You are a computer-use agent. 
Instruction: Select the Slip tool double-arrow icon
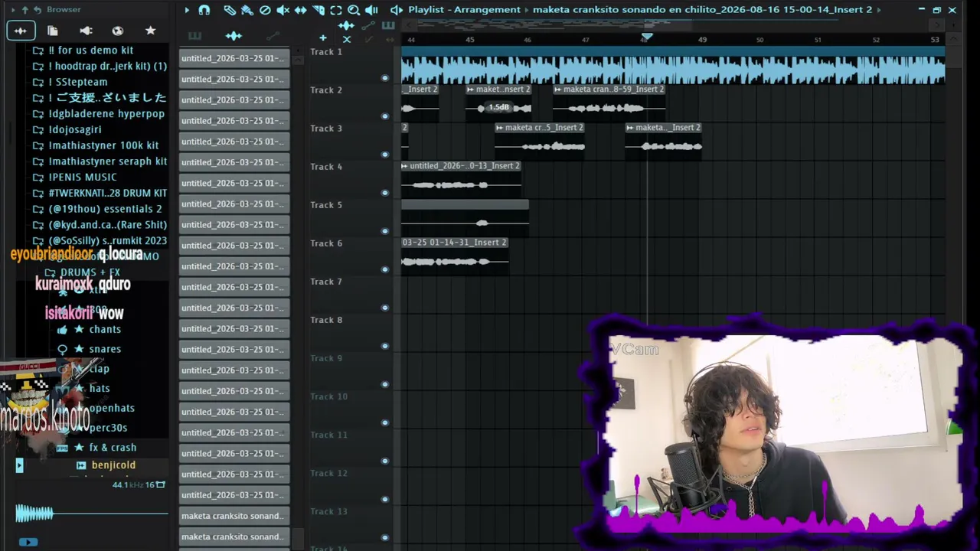click(300, 10)
